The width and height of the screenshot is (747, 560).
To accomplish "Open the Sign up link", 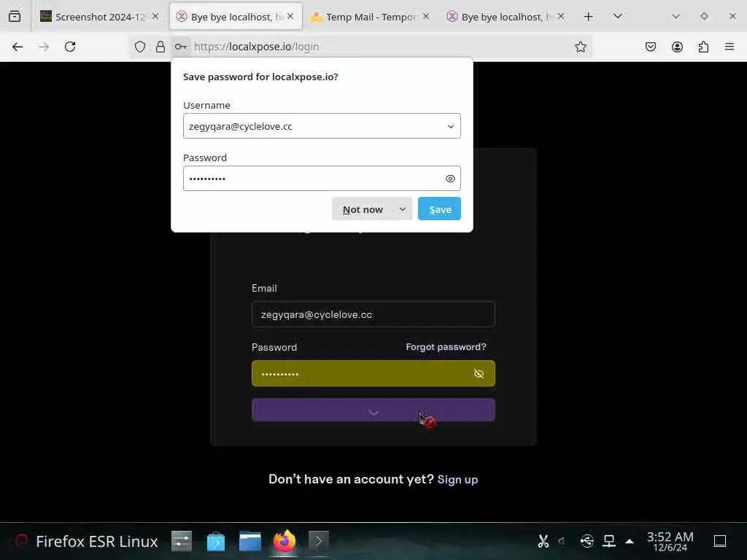I will (x=457, y=480).
